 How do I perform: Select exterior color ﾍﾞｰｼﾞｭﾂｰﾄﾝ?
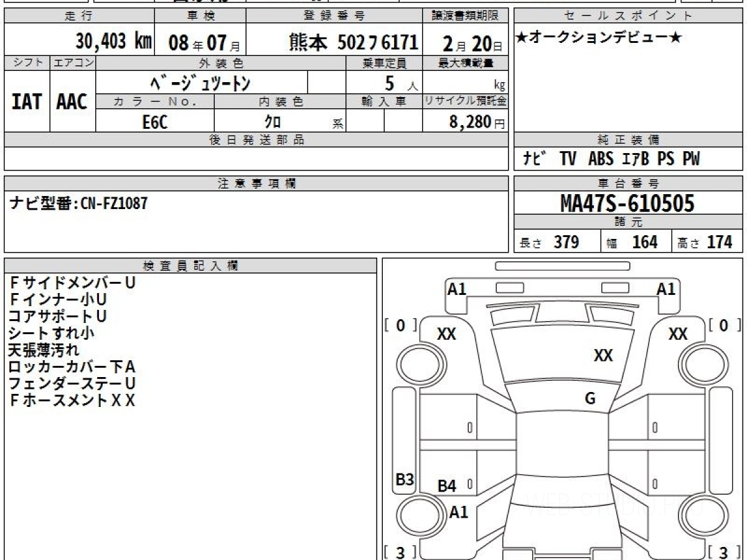[x=200, y=82]
